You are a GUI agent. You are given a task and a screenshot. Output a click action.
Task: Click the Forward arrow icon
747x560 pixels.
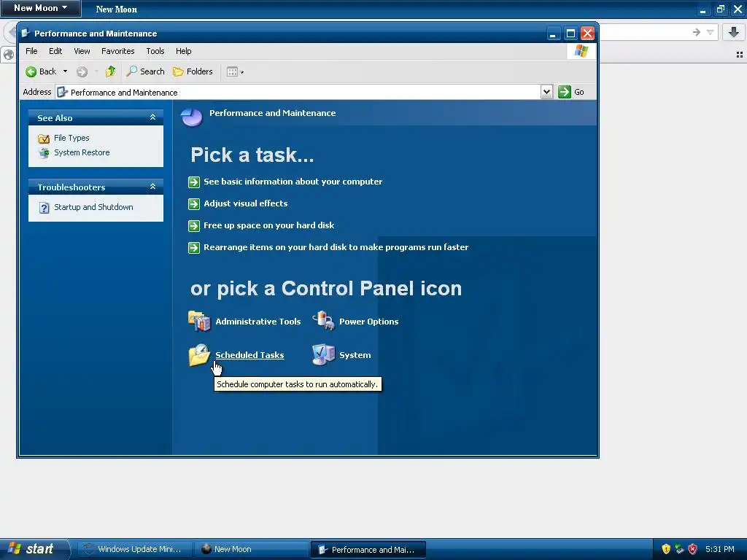[82, 72]
